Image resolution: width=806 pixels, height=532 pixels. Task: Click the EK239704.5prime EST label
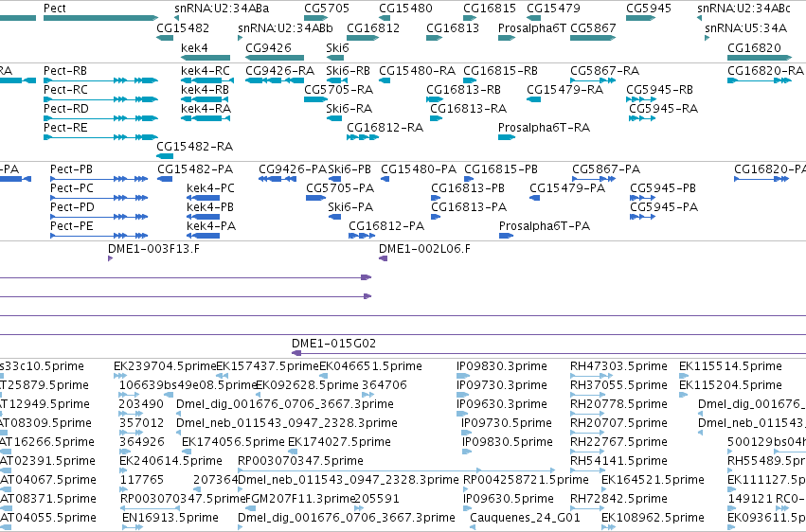[165, 366]
